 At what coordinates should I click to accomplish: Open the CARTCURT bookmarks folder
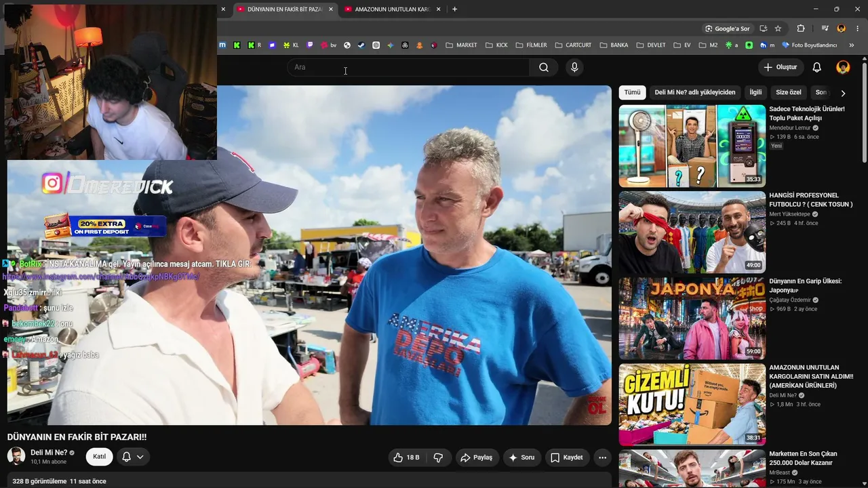point(573,45)
